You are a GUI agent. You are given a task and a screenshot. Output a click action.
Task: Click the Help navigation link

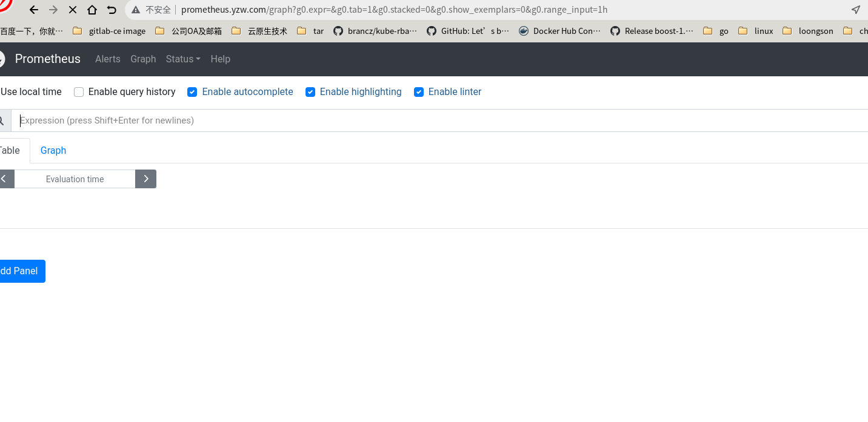[x=220, y=59]
